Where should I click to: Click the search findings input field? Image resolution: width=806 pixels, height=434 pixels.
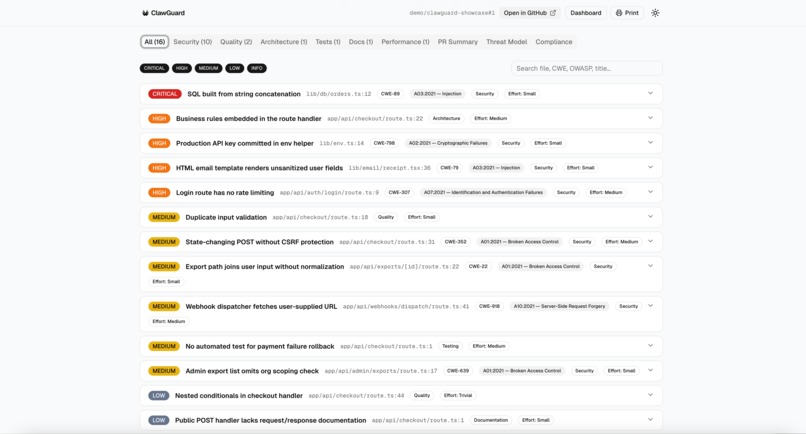click(587, 68)
